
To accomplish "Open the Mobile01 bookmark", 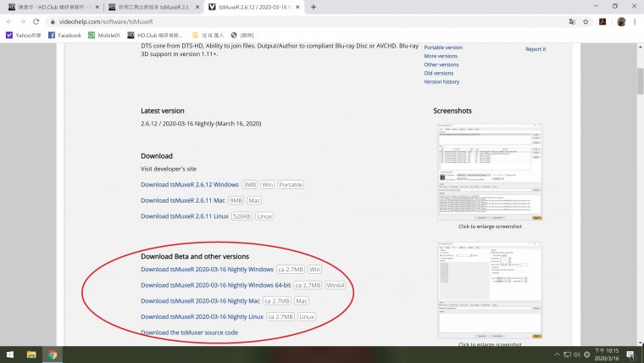I will click(x=106, y=36).
